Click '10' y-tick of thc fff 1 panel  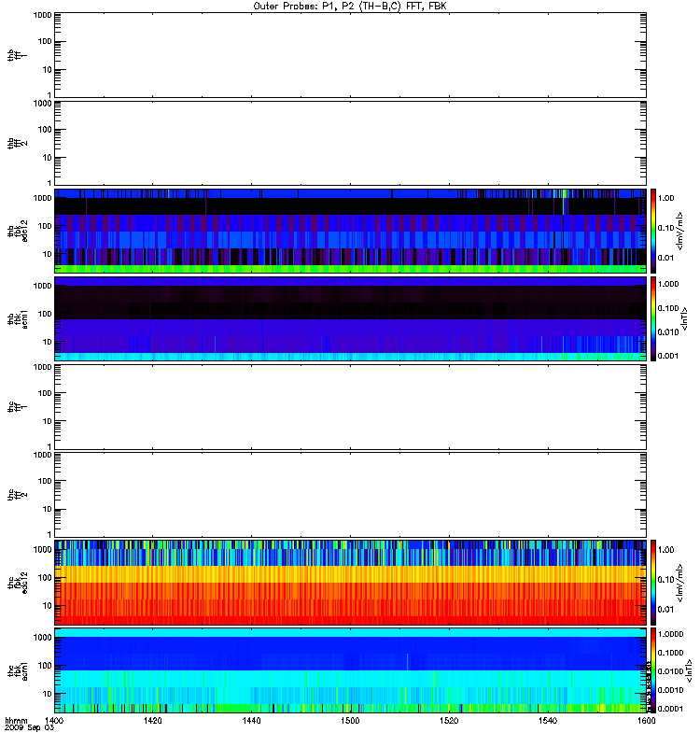(48, 422)
